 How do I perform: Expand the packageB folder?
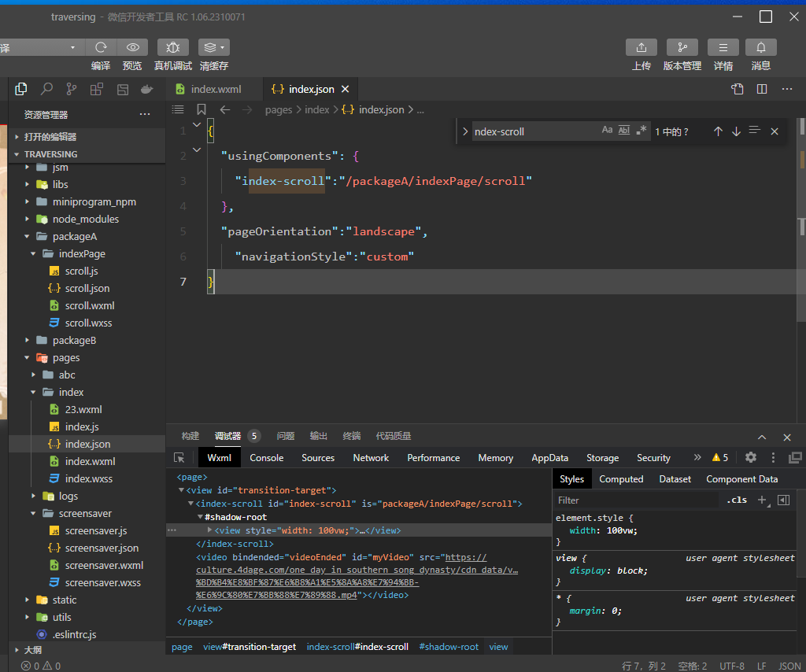tap(74, 340)
